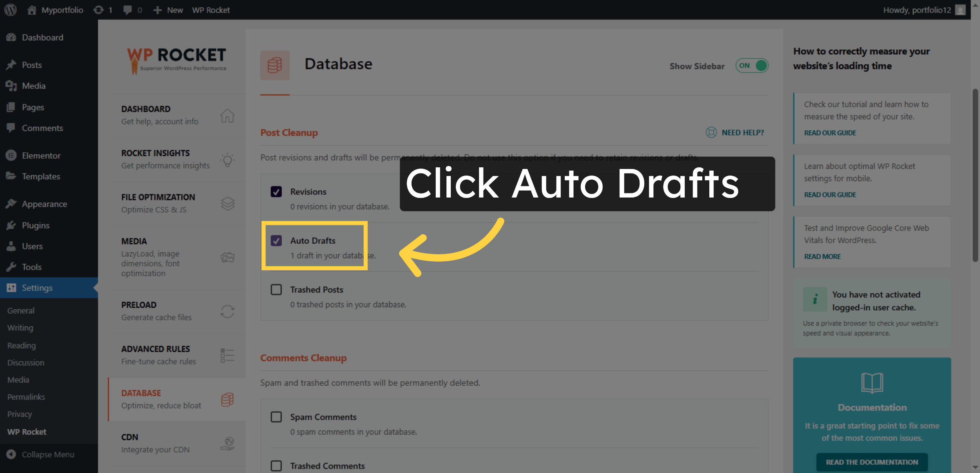Click Read The Documentation button

coord(872,462)
